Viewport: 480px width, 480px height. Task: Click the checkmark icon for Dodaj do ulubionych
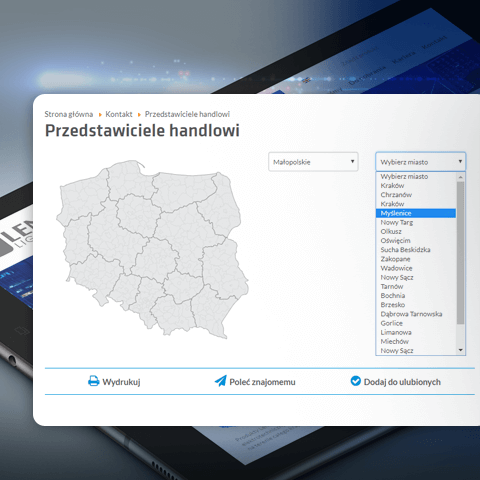point(356,381)
